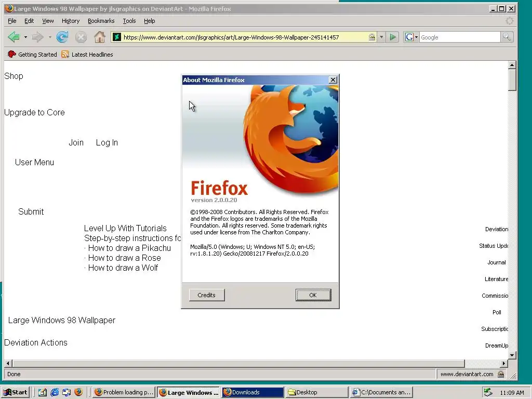This screenshot has width=532, height=399.
Task: Click the Join link
Action: 76,142
